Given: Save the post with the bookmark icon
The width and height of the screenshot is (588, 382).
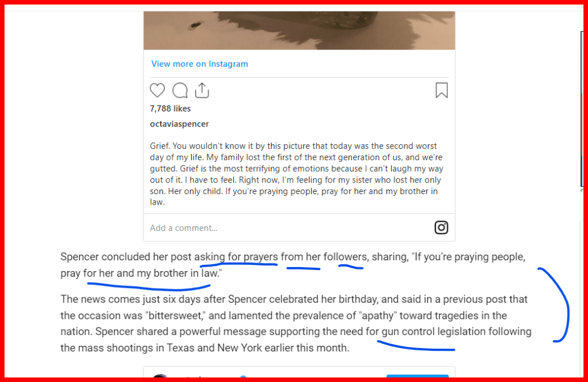Looking at the screenshot, I should tap(441, 90).
